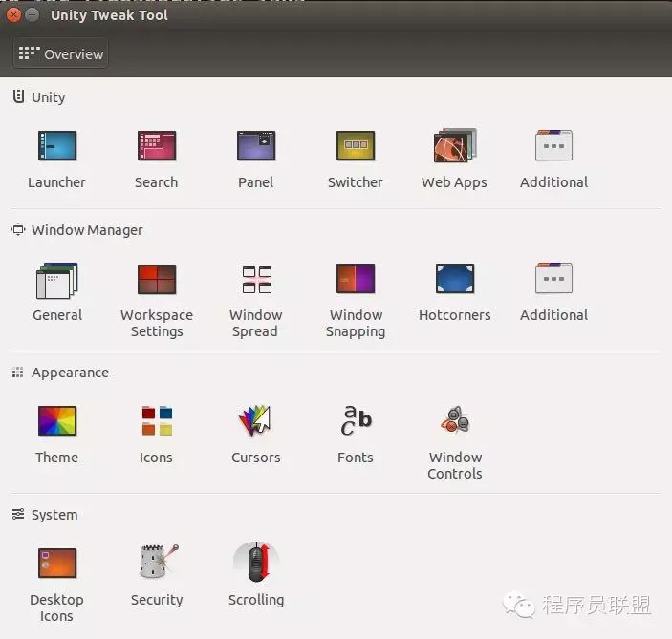Screen dimensions: 672x639
Task: Click the Window Manager section header
Action: click(x=76, y=230)
